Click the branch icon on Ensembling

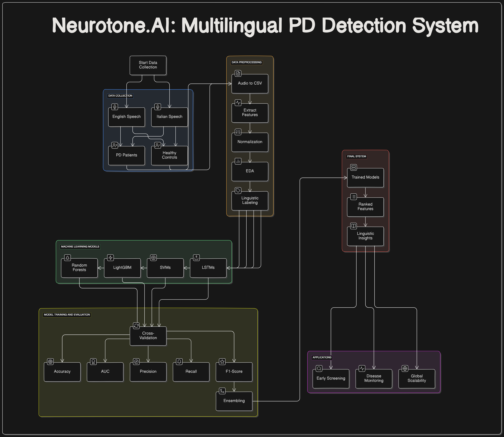tap(222, 391)
